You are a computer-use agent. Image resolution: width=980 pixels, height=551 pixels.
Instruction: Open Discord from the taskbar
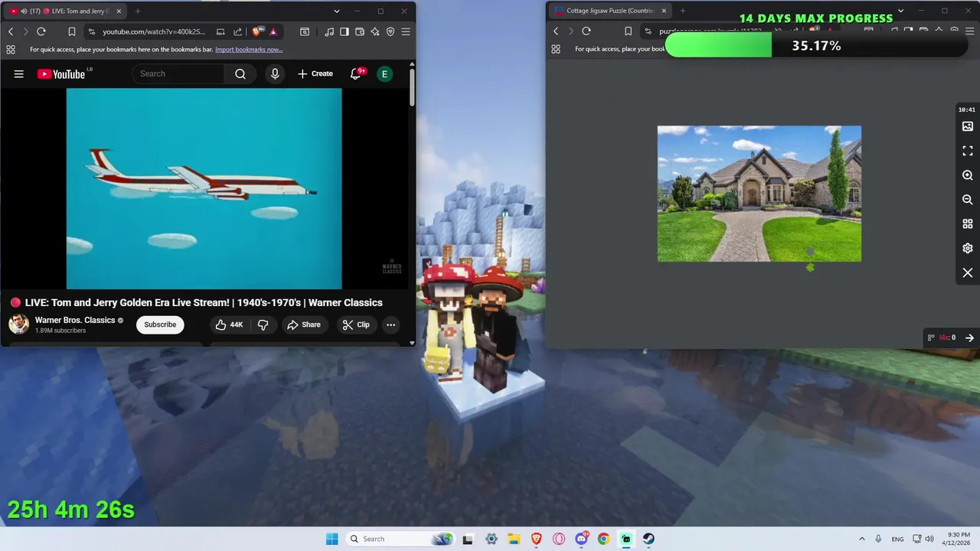[x=582, y=539]
